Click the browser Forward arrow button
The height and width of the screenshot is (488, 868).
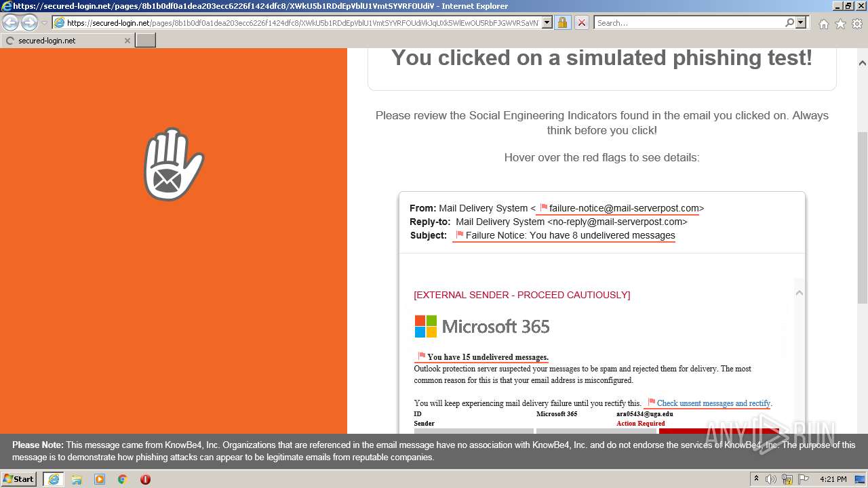pyautogui.click(x=29, y=23)
